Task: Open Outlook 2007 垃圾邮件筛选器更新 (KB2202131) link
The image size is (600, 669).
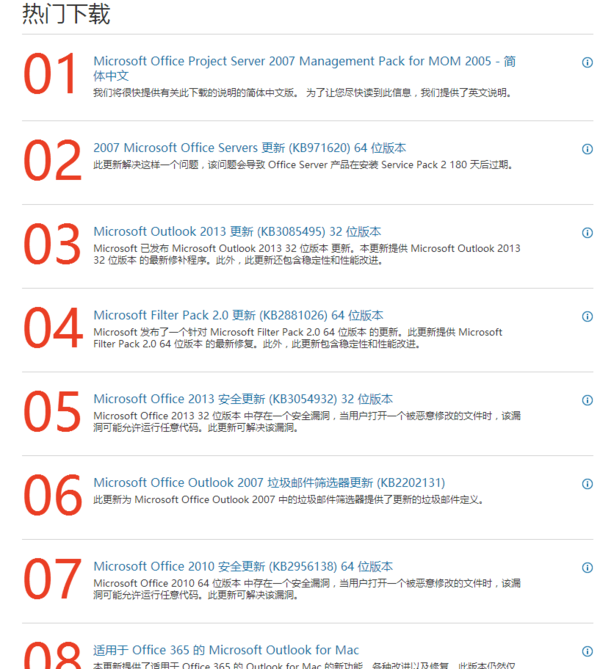Action: click(x=269, y=483)
